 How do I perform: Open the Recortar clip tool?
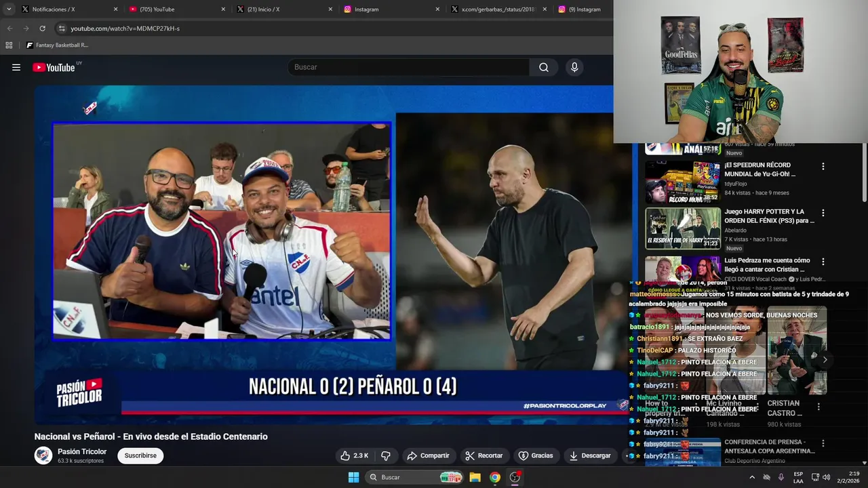(x=484, y=455)
